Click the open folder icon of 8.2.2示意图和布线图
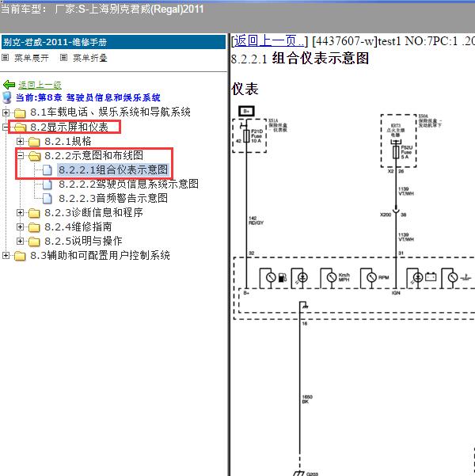The width and height of the screenshot is (475, 476). point(34,156)
